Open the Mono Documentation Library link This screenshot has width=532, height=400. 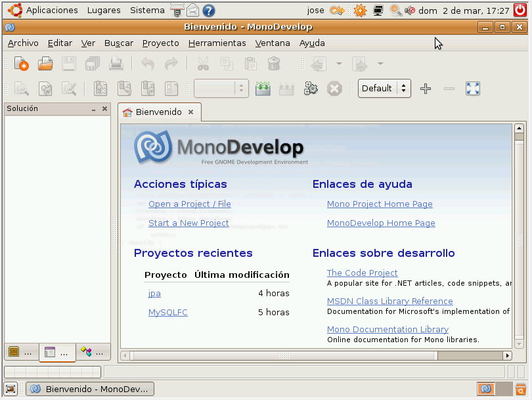tap(388, 329)
